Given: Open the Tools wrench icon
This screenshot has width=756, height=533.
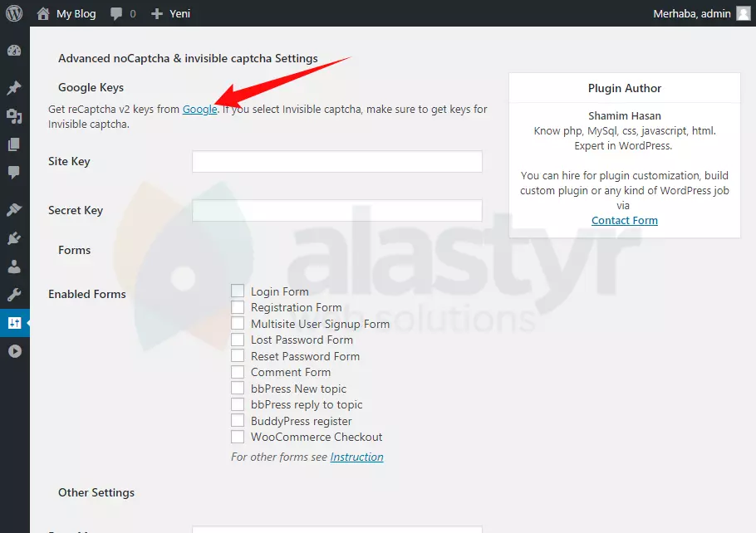Looking at the screenshot, I should click(14, 293).
